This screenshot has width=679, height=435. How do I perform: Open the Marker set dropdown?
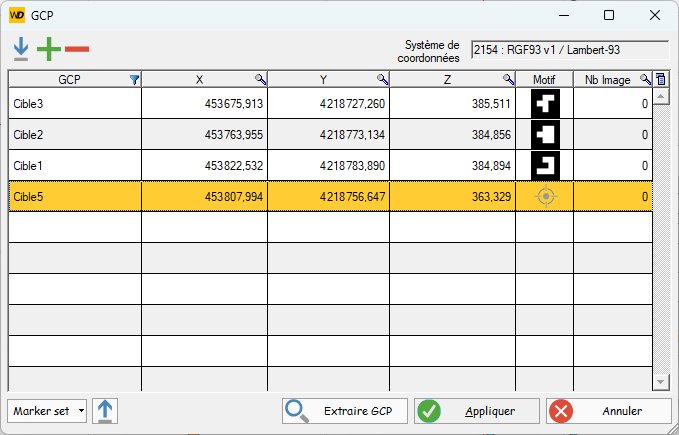(47, 411)
